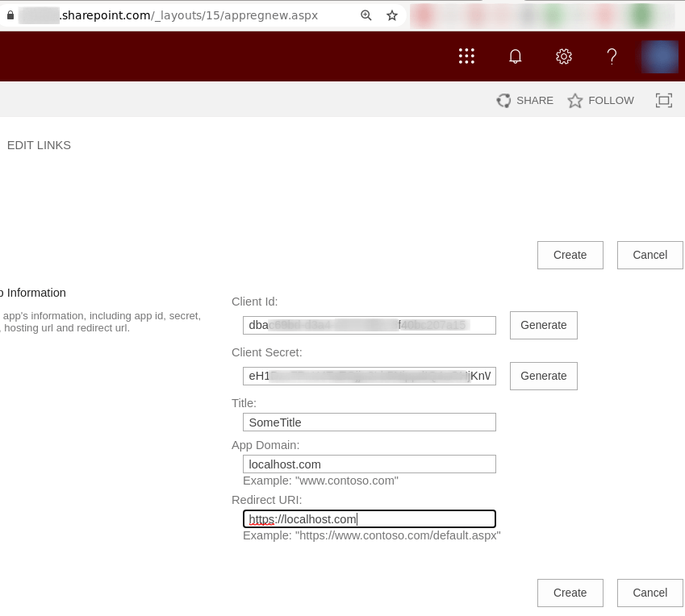Click the Redirect URI field

coord(369,518)
